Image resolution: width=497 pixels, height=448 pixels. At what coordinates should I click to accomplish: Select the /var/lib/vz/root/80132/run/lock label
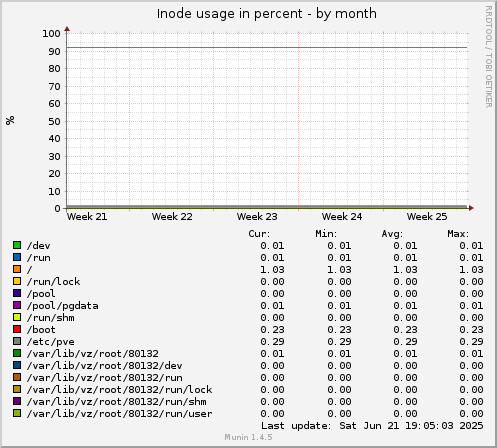(x=119, y=390)
